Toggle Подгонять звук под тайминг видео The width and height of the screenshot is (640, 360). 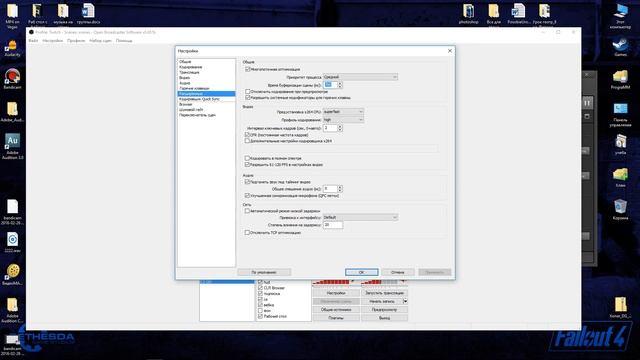pyautogui.click(x=247, y=182)
